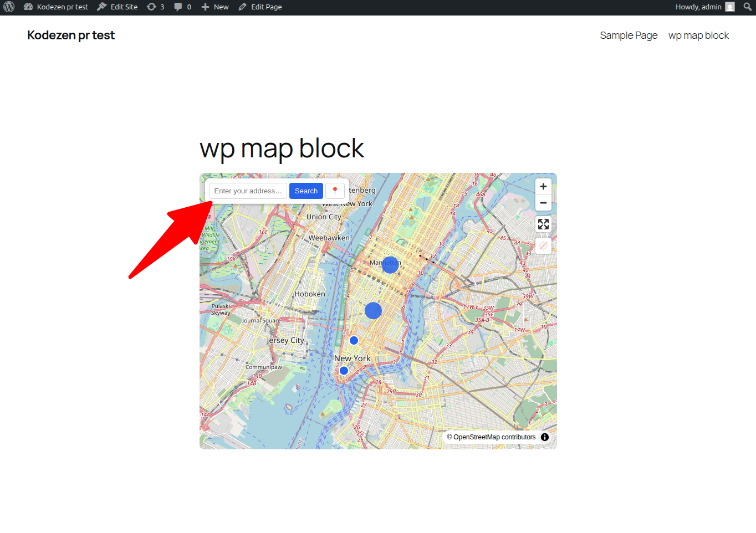The width and height of the screenshot is (756, 533).
Task: Zoom out the map
Action: click(x=543, y=203)
